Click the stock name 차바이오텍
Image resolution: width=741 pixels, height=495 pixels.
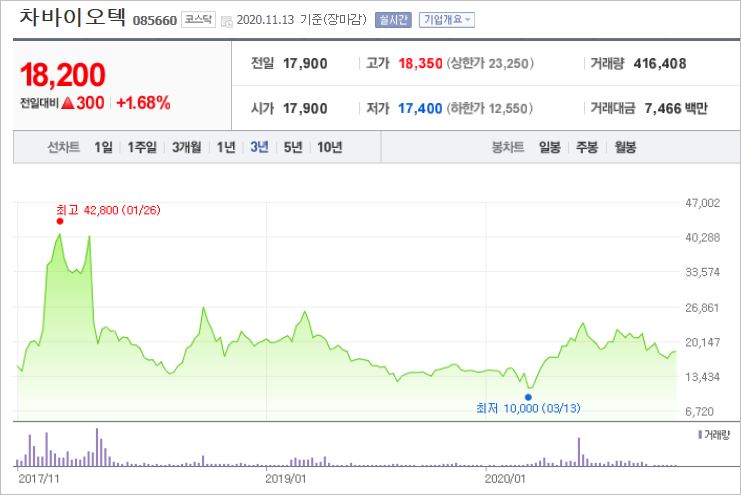point(72,17)
